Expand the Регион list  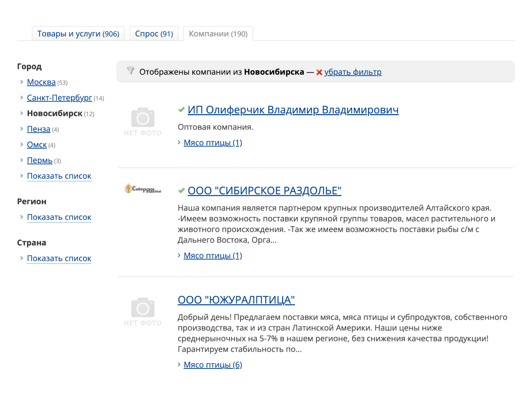(59, 217)
